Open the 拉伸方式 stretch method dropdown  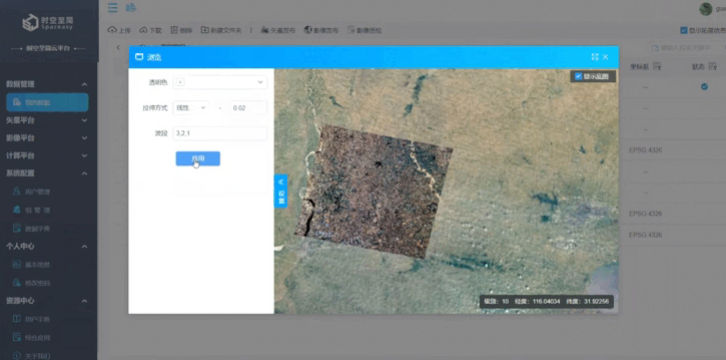(191, 108)
